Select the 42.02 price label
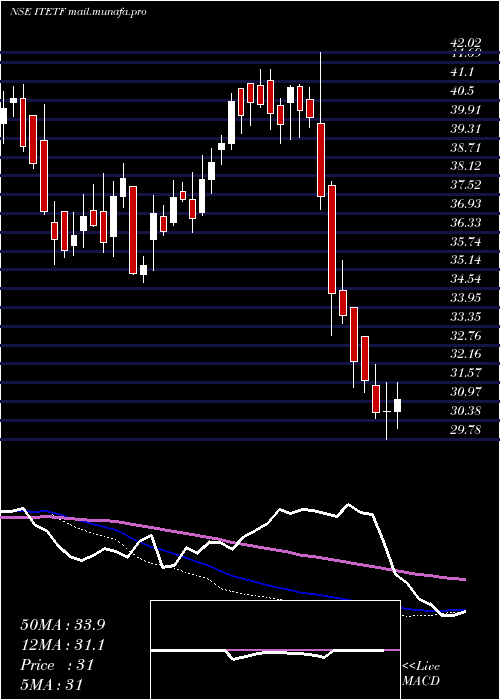 click(466, 43)
